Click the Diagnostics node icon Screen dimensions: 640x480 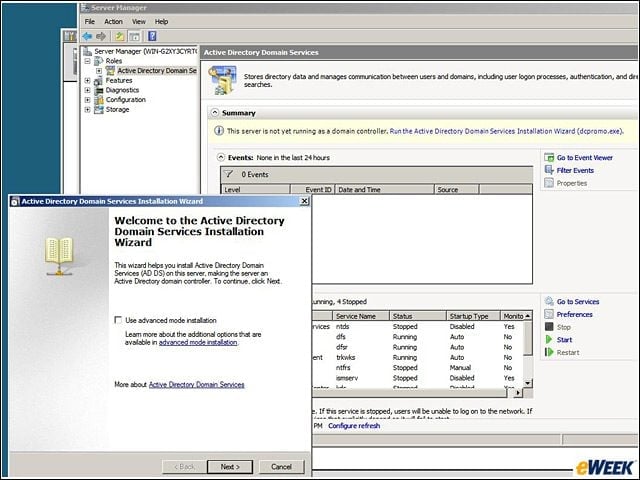coord(98,90)
